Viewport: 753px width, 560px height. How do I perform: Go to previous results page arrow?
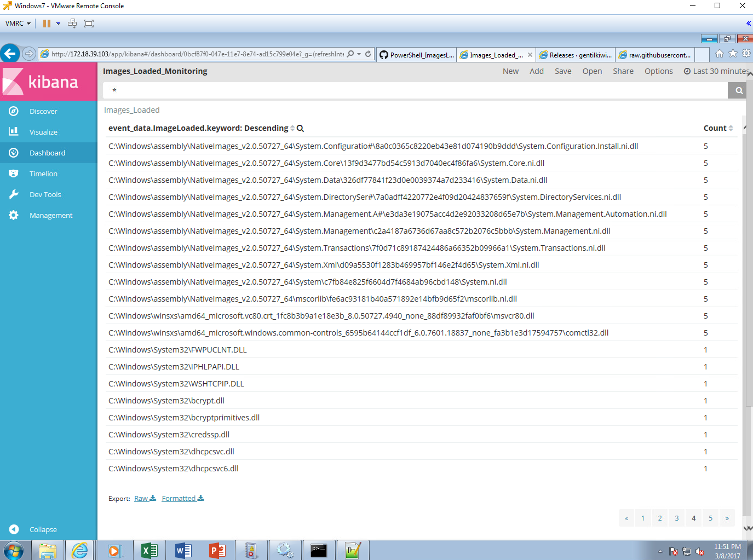click(626, 518)
